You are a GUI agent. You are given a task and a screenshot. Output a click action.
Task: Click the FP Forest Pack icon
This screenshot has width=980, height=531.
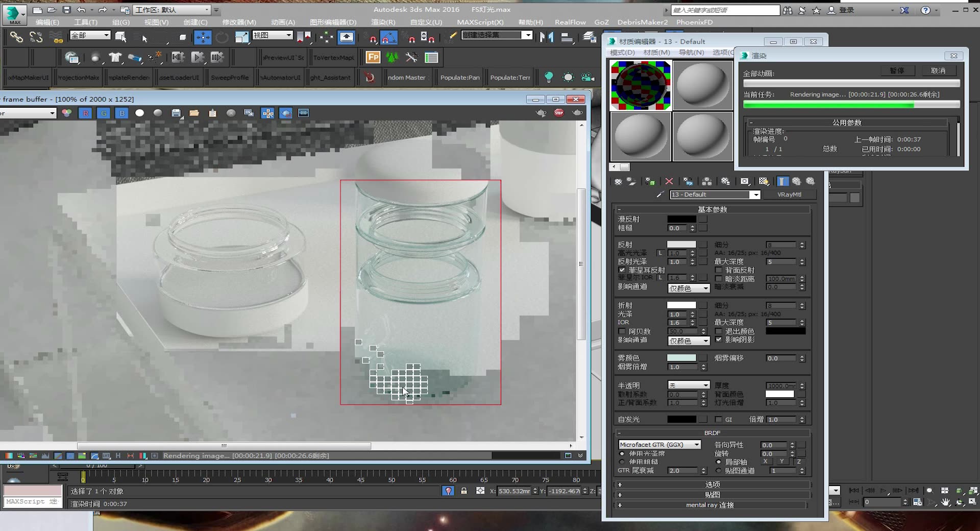(x=373, y=57)
